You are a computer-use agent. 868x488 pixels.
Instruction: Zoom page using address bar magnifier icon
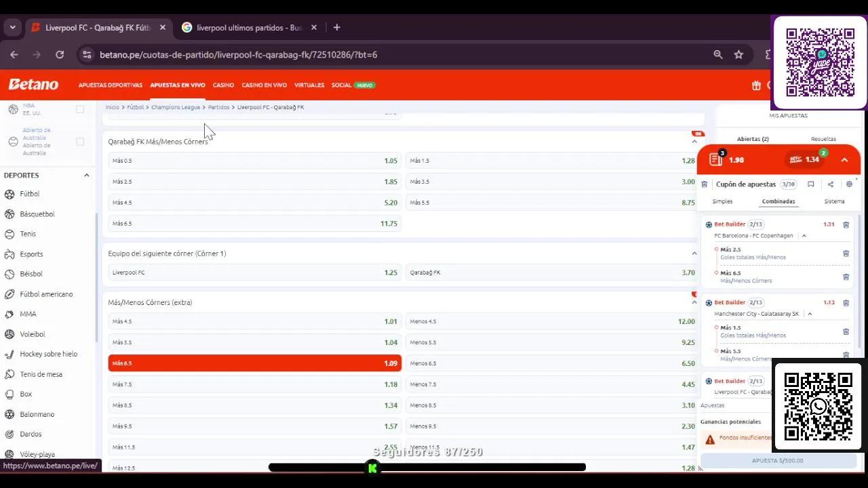pos(718,55)
